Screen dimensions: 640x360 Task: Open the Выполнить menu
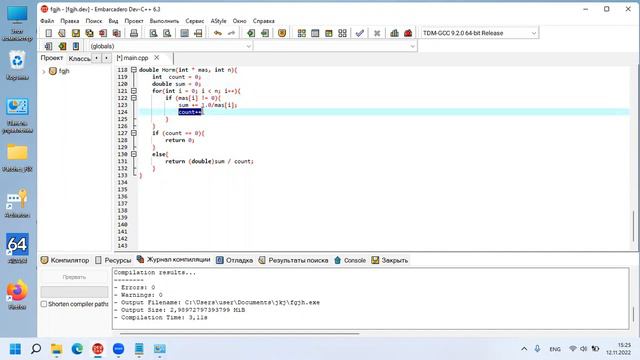[x=164, y=21]
